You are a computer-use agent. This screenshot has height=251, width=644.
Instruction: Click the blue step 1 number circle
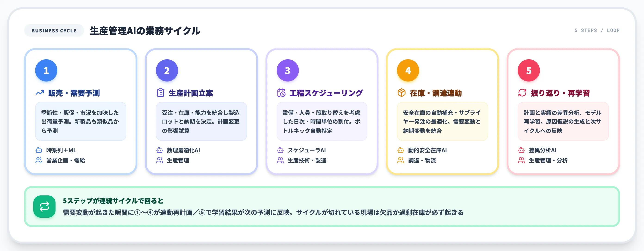coord(46,70)
